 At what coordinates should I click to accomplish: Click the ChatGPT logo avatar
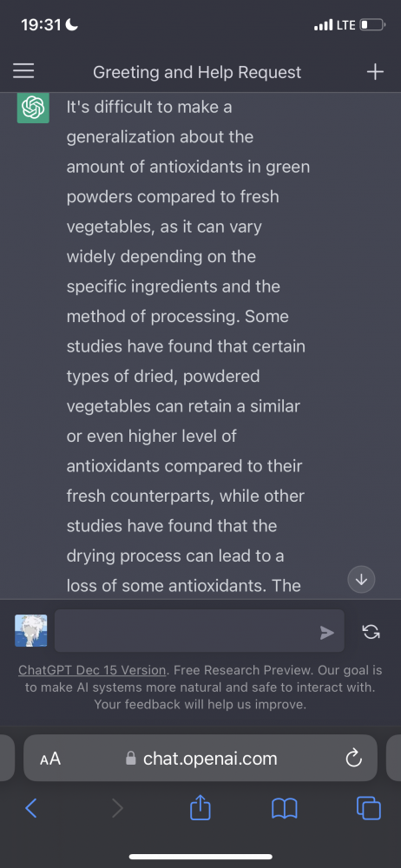tap(33, 108)
